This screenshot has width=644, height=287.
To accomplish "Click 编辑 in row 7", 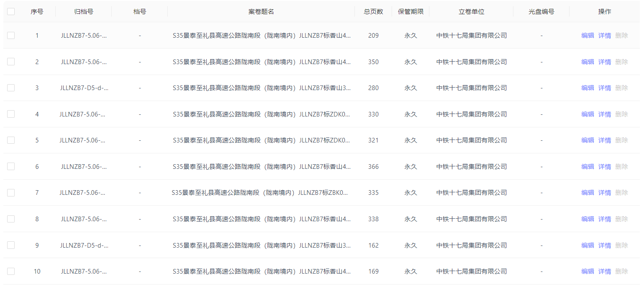I will pyautogui.click(x=588, y=193).
